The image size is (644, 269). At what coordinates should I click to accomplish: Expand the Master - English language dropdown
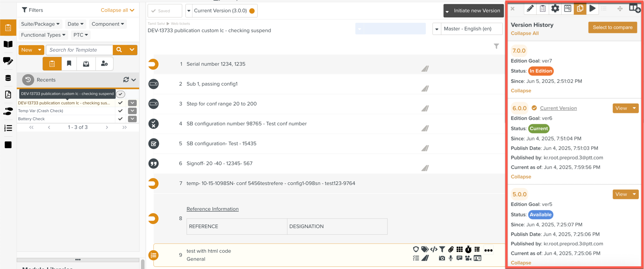coord(437,29)
